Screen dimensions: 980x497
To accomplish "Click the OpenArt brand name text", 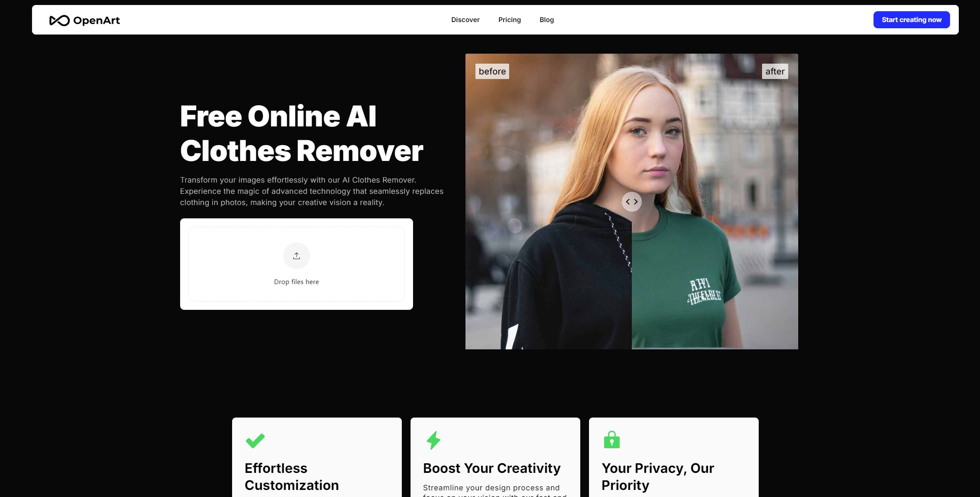I will (x=97, y=20).
